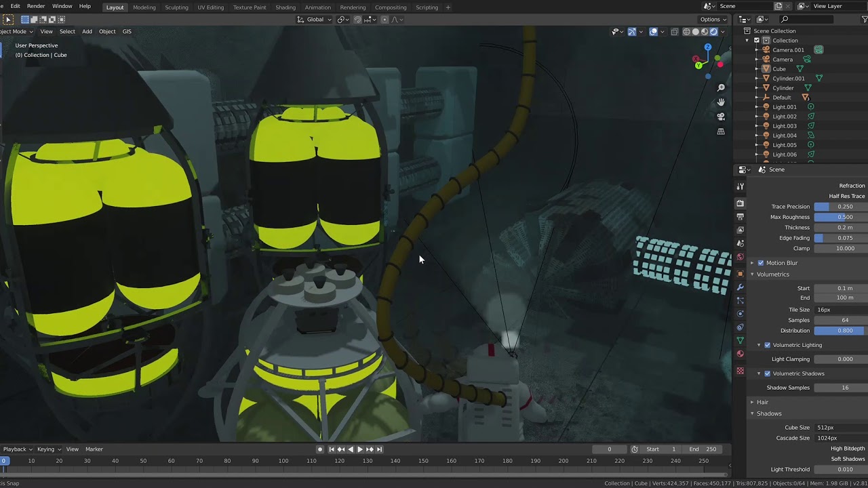Click the pan hand icon in viewport

(x=721, y=102)
